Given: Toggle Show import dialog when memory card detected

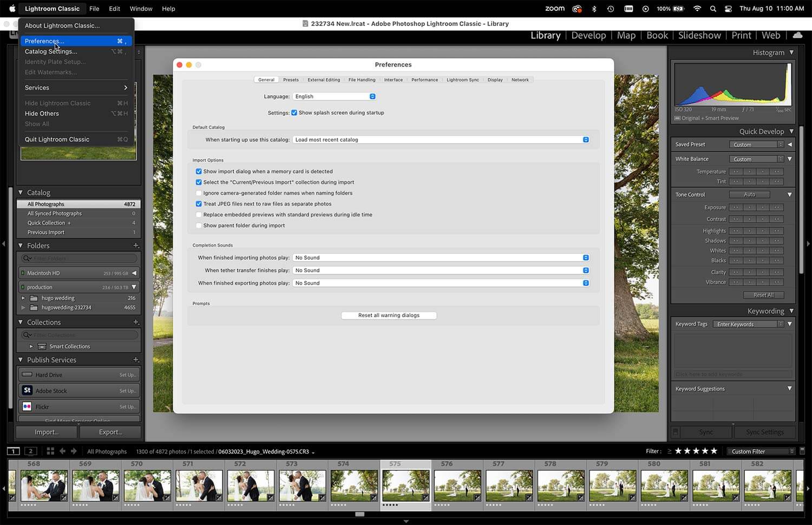Looking at the screenshot, I should 199,172.
